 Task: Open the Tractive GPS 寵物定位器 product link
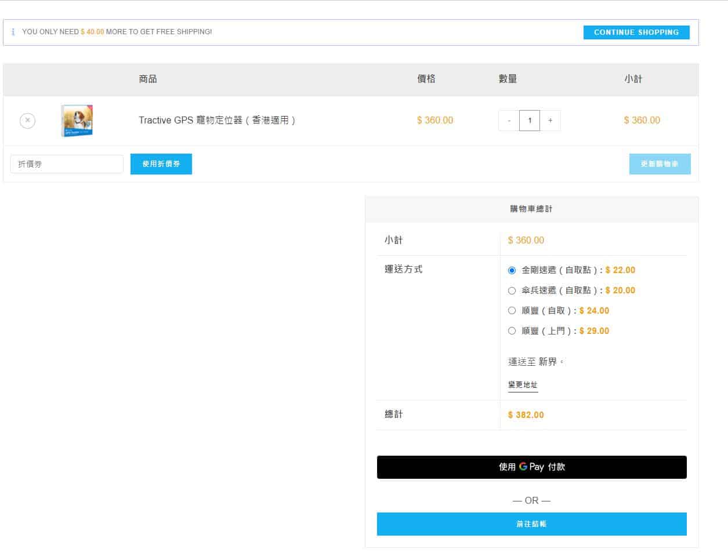point(217,121)
